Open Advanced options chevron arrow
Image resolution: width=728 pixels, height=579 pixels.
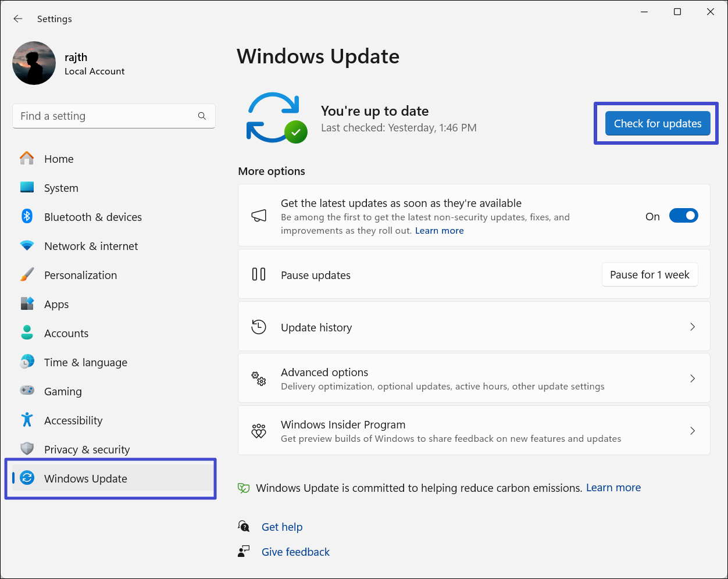click(692, 378)
